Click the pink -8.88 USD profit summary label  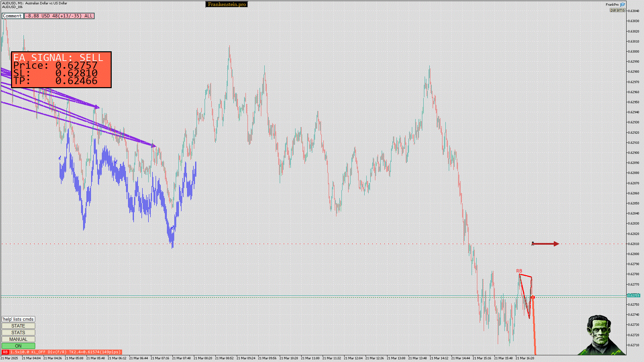(x=59, y=16)
